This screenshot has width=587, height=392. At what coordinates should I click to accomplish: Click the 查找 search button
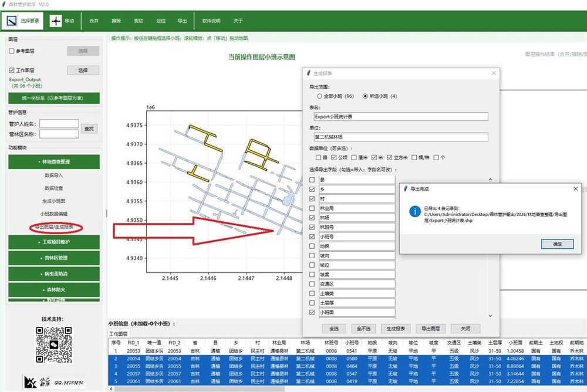[x=89, y=129]
